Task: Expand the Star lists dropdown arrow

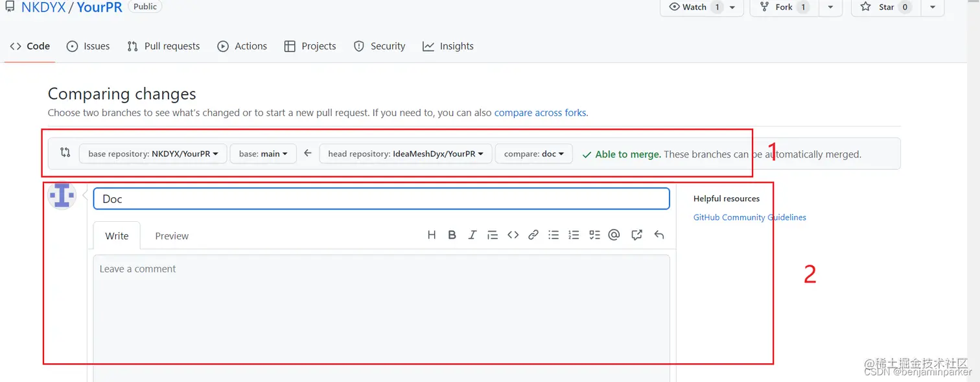Action: pyautogui.click(x=932, y=7)
